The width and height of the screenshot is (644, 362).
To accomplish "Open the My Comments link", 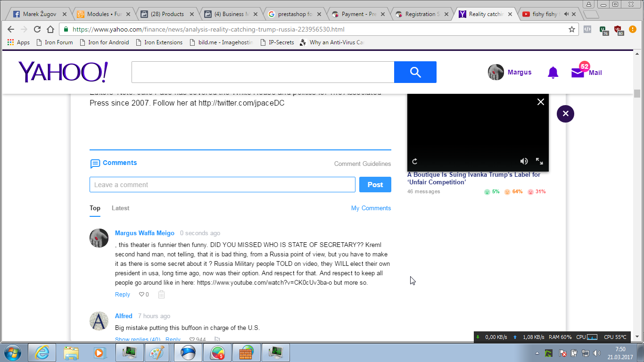I will pyautogui.click(x=371, y=208).
